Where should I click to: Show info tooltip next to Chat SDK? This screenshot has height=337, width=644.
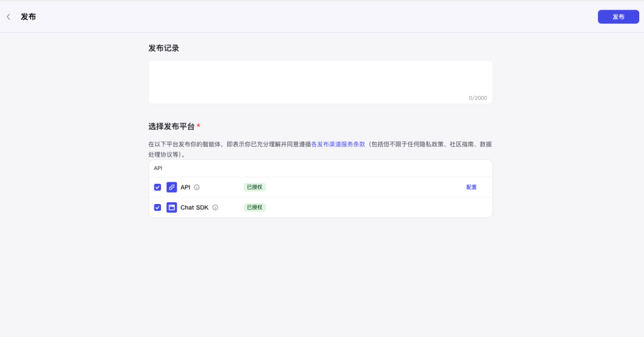click(x=215, y=208)
